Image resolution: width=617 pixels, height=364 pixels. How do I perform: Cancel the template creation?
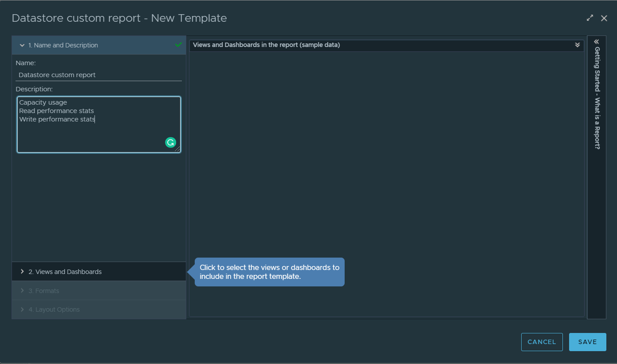(542, 342)
